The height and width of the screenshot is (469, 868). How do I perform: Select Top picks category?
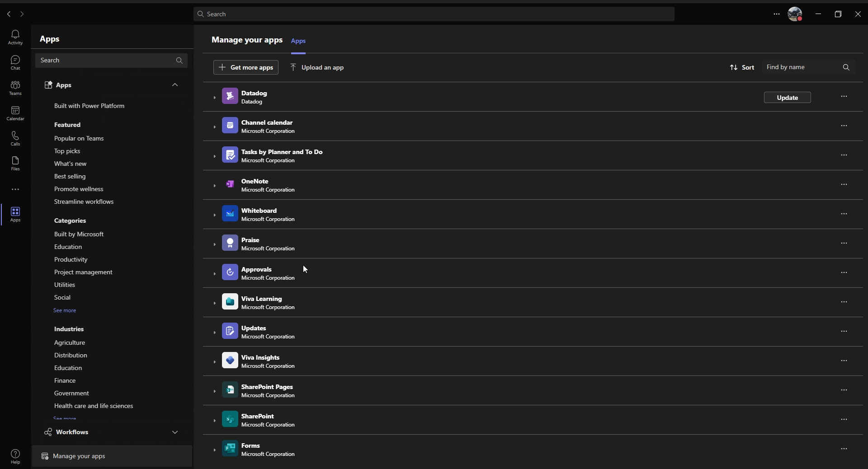(x=67, y=151)
